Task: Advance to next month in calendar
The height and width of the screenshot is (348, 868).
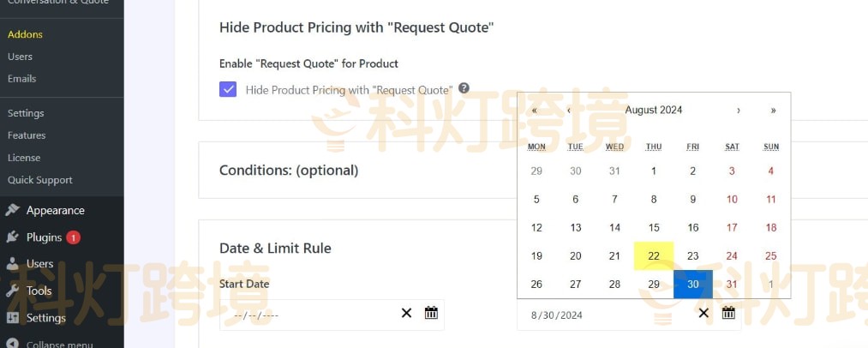Action: (739, 111)
